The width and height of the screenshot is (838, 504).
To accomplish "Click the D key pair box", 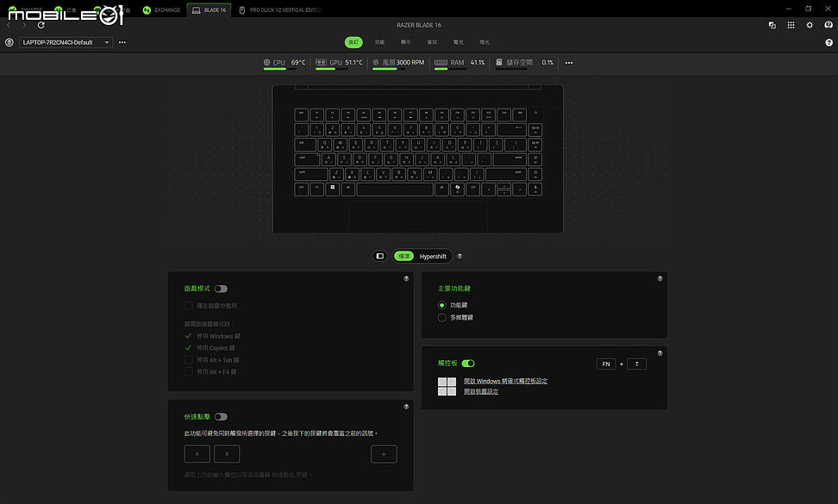I will point(227,454).
